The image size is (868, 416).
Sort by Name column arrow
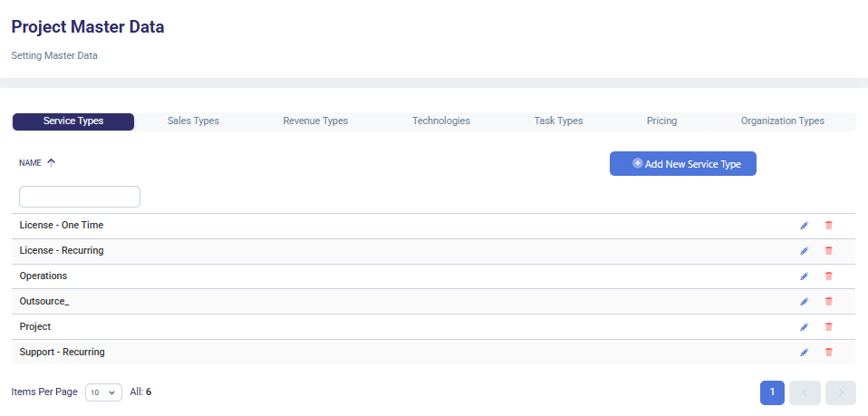52,163
